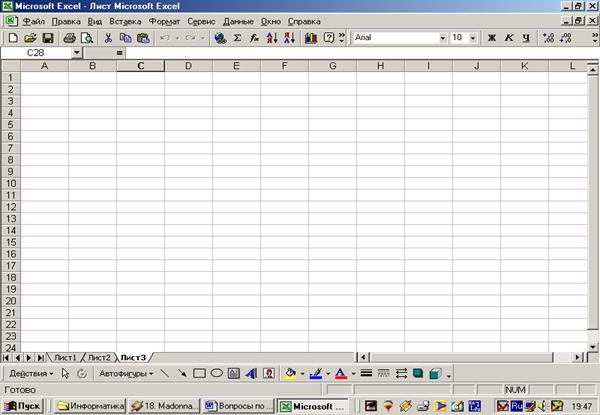Sort ascending with the A-Z icon
Image resolution: width=600 pixels, height=415 pixels.
[272, 37]
